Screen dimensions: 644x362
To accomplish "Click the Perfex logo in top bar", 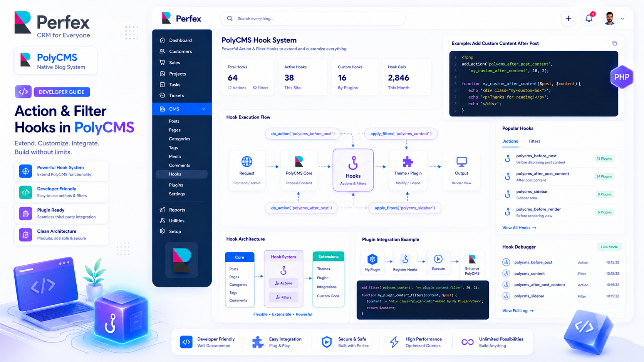I will tap(181, 18).
